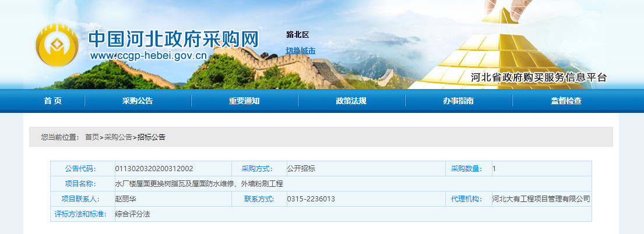This screenshot has height=234, width=644.
Task: Click the project name starting with 水厂楼屋面
Action: pyautogui.click(x=199, y=184)
